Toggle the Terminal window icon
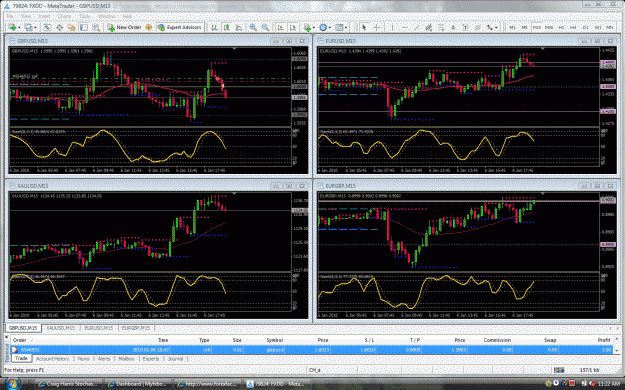 (84, 27)
